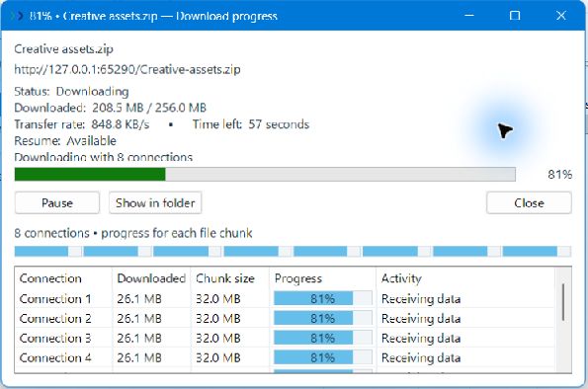Click the green overall download progress bar
The width and height of the screenshot is (588, 389).
265,175
